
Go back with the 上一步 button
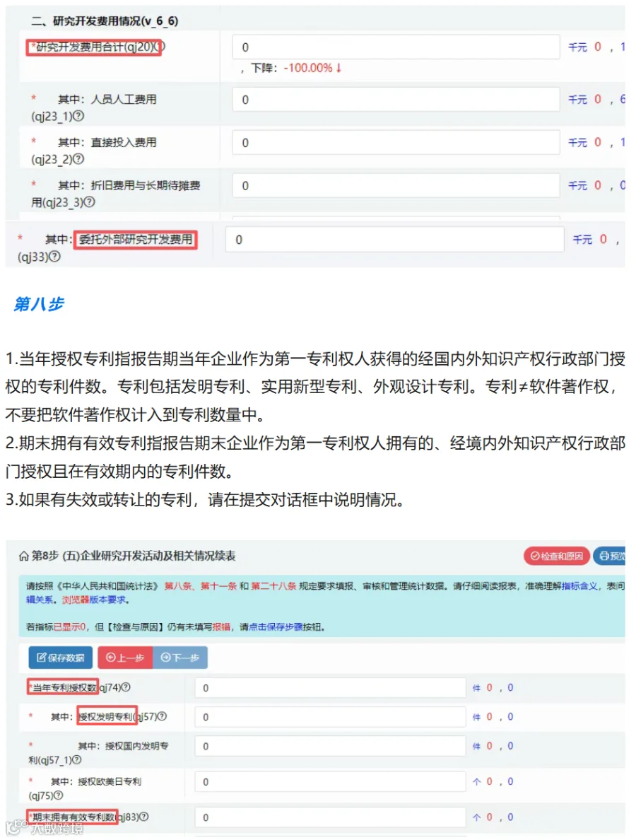pyautogui.click(x=125, y=658)
